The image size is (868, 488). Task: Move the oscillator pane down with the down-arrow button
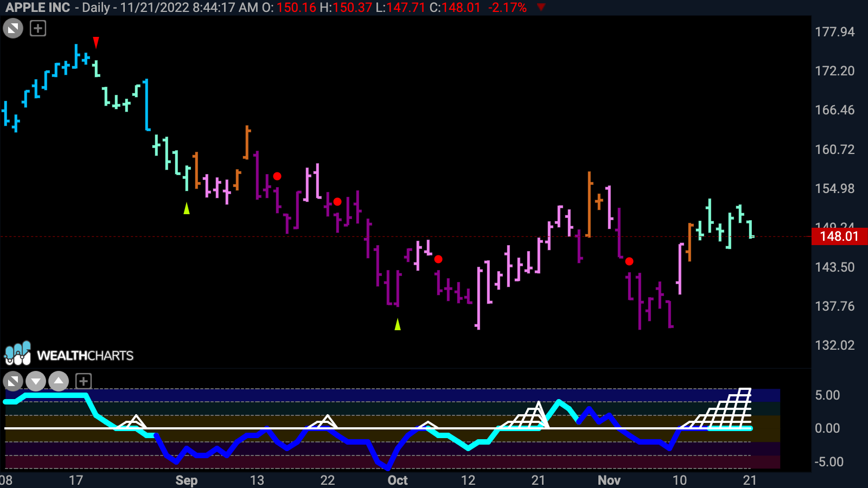(x=36, y=381)
